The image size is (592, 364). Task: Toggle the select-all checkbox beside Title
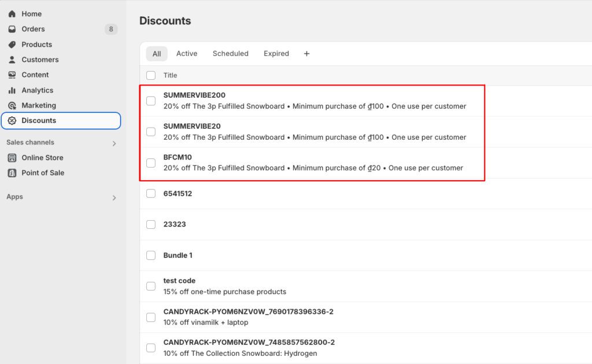click(151, 75)
